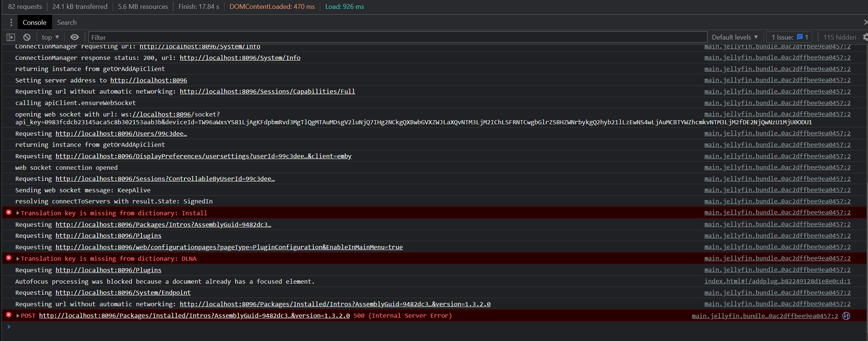The height and width of the screenshot is (341, 868).
Task: Click the 115 hidden messages counter
Action: (839, 37)
